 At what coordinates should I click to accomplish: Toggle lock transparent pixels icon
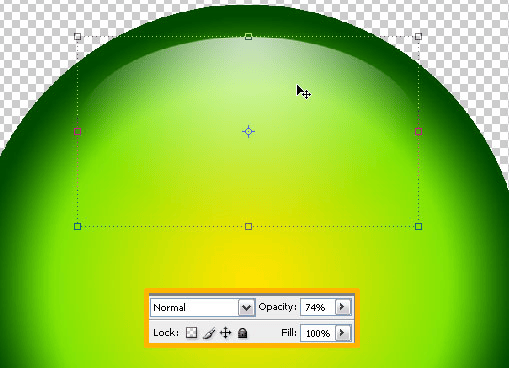(x=191, y=333)
